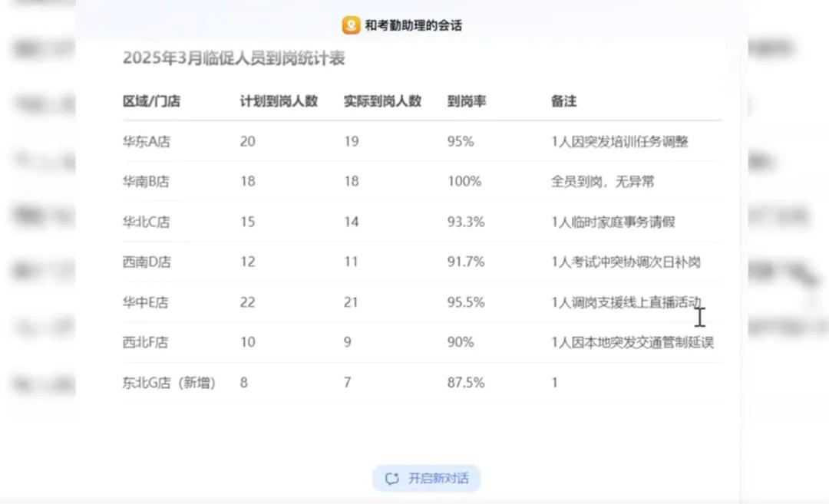The image size is (829, 504).
Task: Click the 华南B店 store cell
Action: coord(146,182)
